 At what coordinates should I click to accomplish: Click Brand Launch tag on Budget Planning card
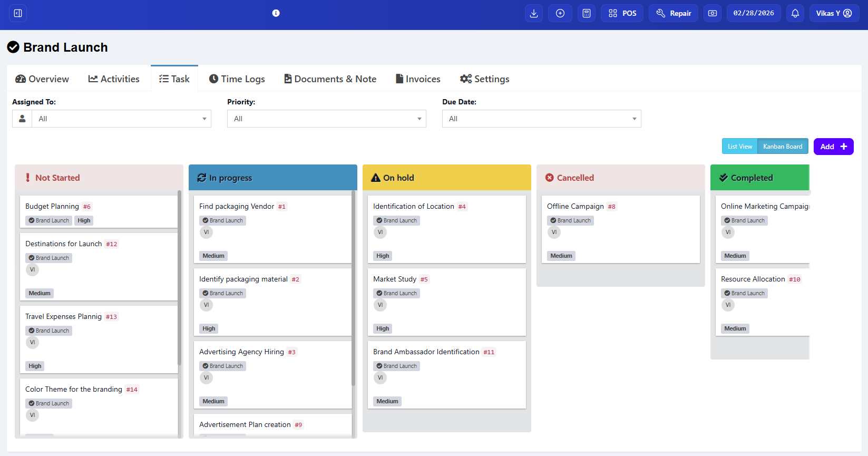(x=49, y=220)
